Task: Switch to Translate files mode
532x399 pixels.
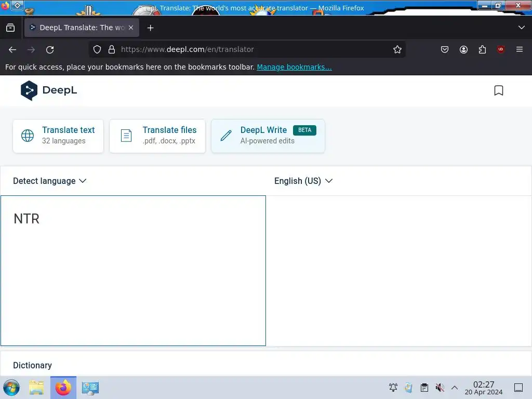Action: point(157,136)
